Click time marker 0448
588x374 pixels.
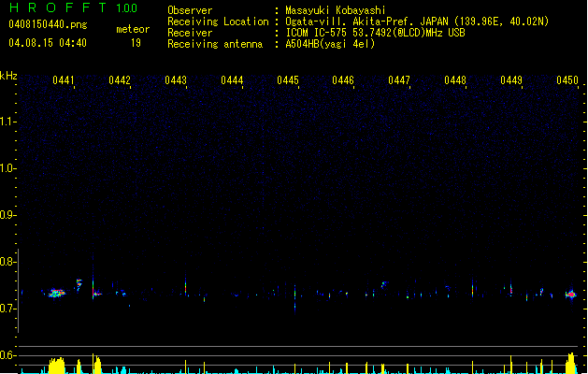[x=455, y=80]
